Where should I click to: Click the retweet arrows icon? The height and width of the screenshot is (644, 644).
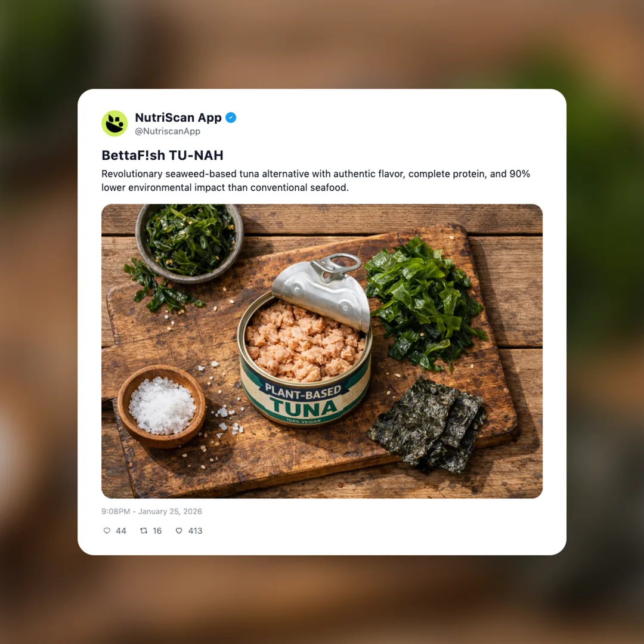tap(144, 531)
